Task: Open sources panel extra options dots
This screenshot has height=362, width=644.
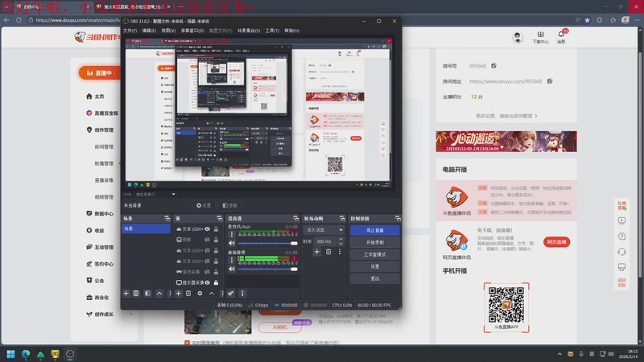Action: click(x=222, y=294)
